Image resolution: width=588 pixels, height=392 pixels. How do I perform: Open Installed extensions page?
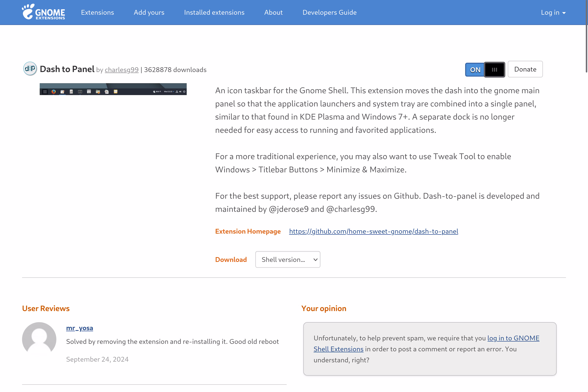[x=214, y=12]
